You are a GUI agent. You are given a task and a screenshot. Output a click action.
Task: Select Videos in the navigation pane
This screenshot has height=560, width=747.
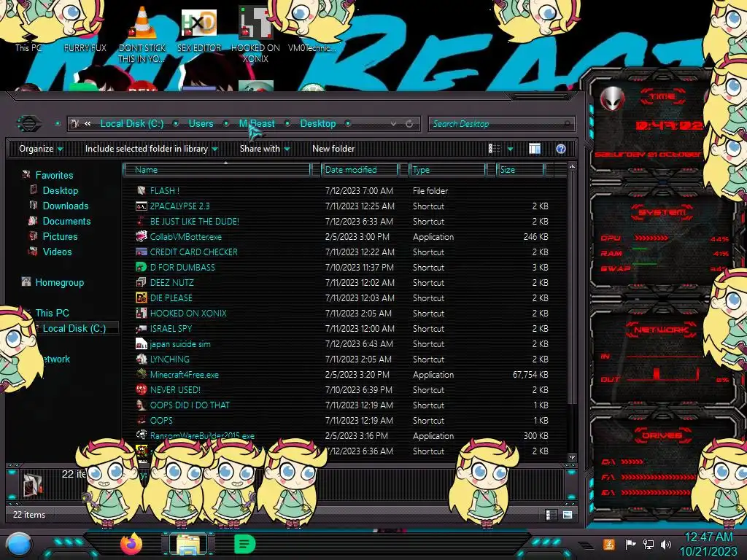click(57, 252)
